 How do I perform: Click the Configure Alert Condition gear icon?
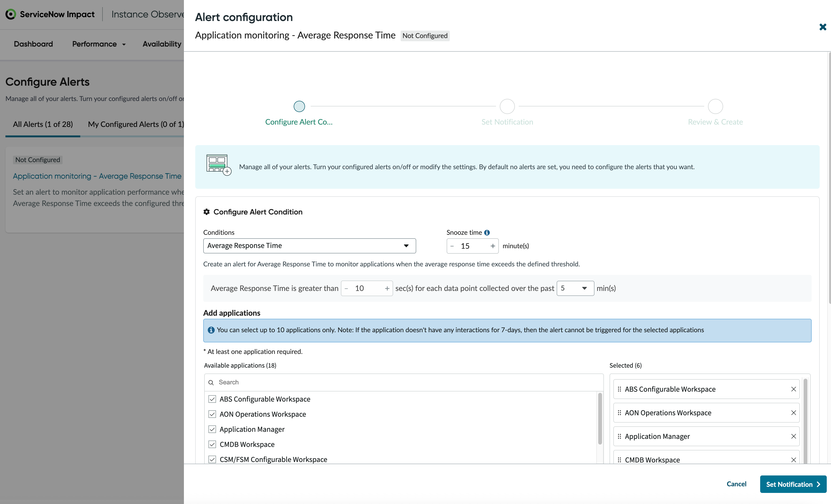click(206, 212)
